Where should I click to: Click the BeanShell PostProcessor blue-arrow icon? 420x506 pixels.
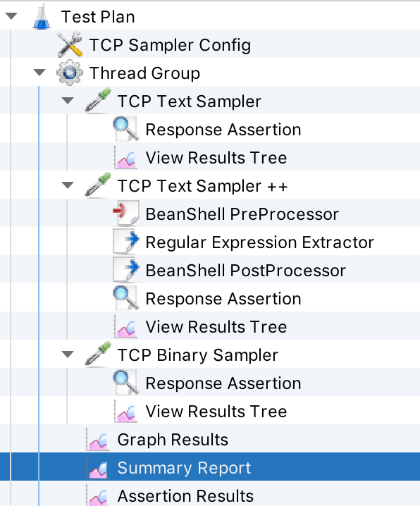126,270
